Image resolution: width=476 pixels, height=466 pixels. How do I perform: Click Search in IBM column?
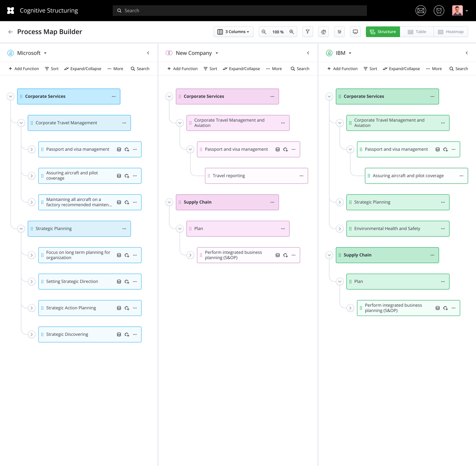pos(459,69)
